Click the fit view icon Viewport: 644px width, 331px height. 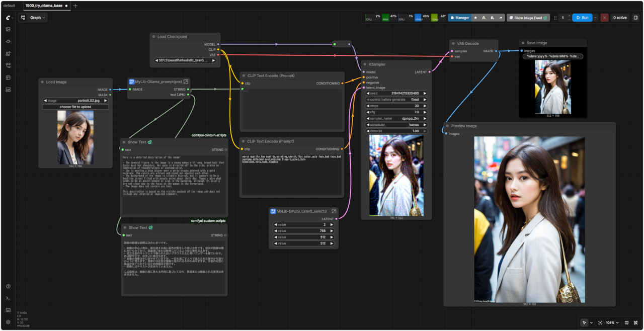[600, 322]
